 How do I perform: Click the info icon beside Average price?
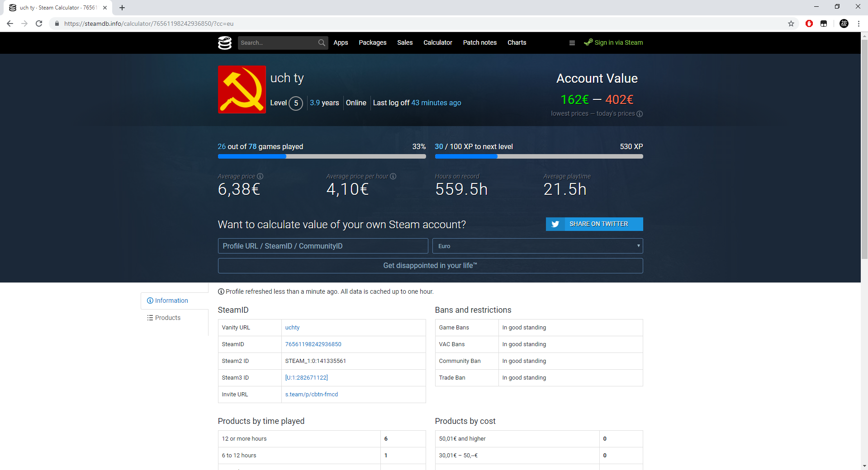(260, 176)
